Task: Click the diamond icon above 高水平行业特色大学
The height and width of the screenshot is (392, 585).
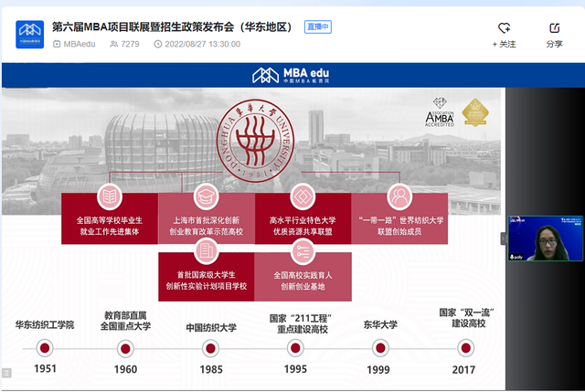Action: (303, 196)
